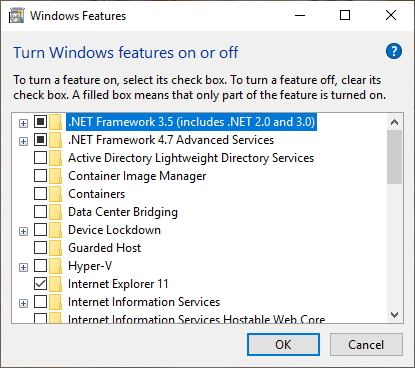The height and width of the screenshot is (368, 415).
Task: Expand the .NET Framework 4.7 Advanced Services node
Action: pos(23,142)
